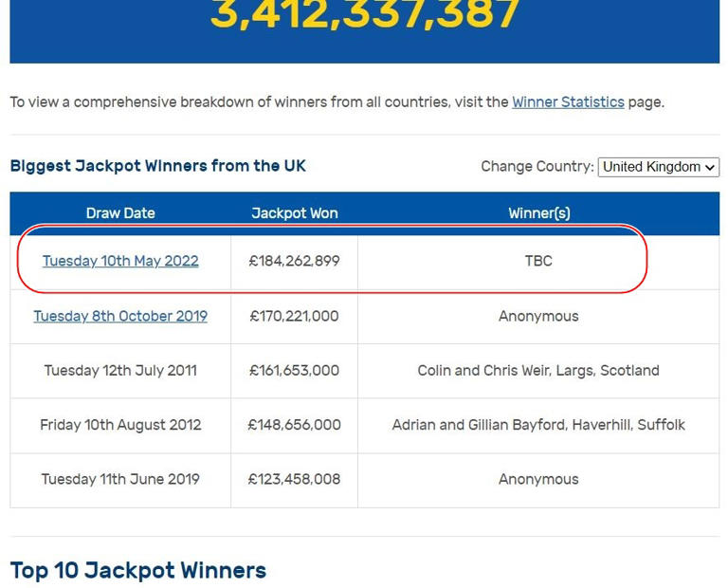Open Tuesday 10th May 2022 draw link
This screenshot has width=728, height=588.
[120, 261]
